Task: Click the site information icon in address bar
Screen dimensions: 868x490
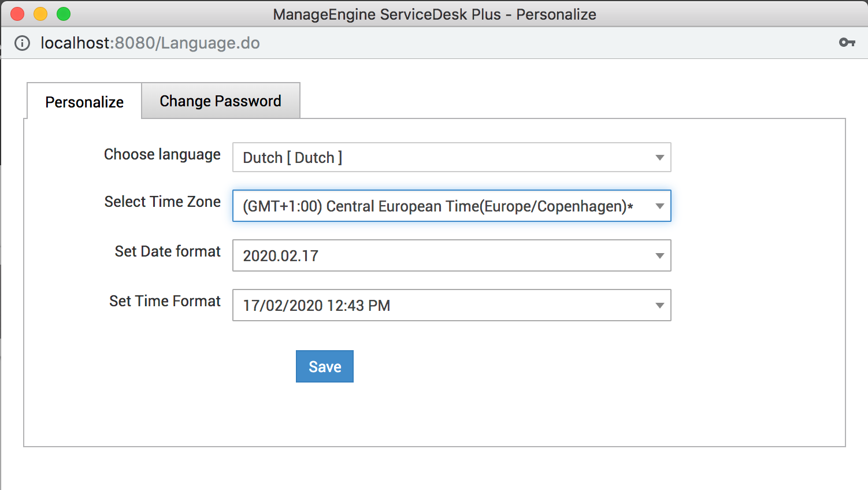Action: tap(22, 43)
